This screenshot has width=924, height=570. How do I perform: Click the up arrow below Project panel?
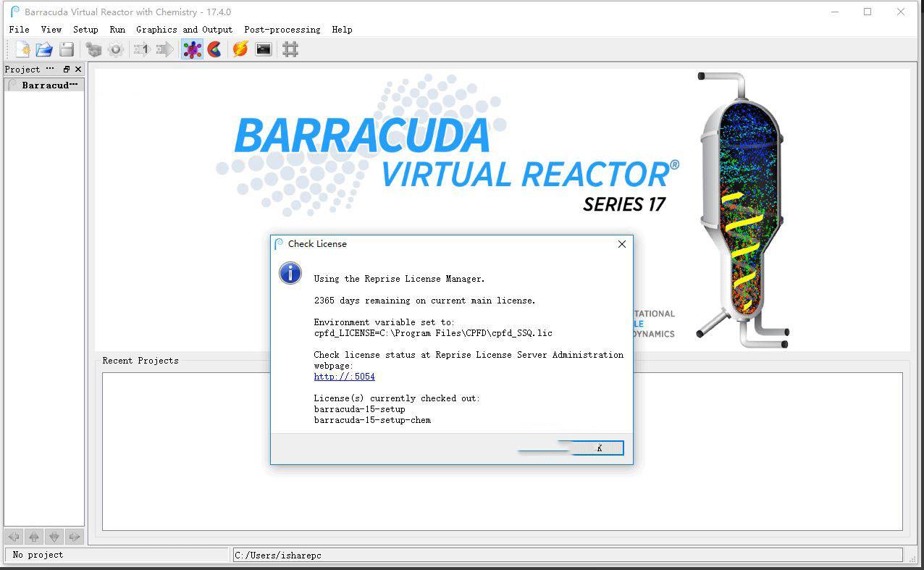[34, 537]
